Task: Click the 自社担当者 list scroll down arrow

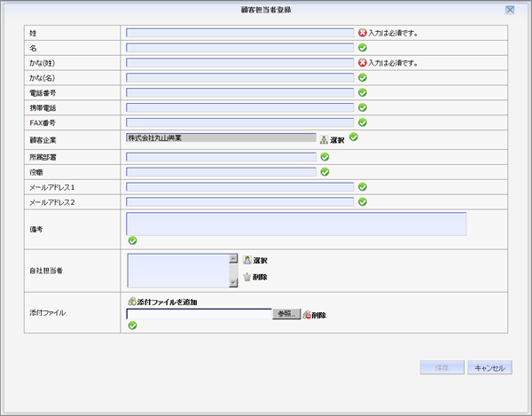Action: [x=233, y=282]
